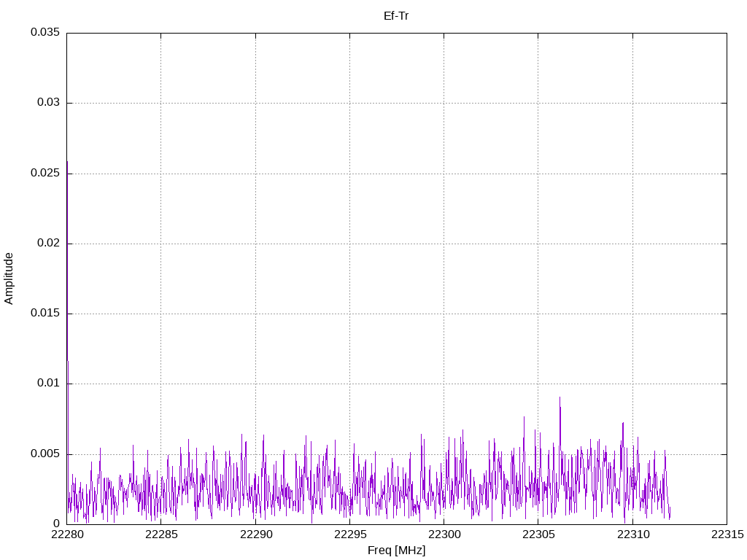Click the highest noise peak just past 22305 MHz
Screen dimensions: 747x560
(x=560, y=398)
